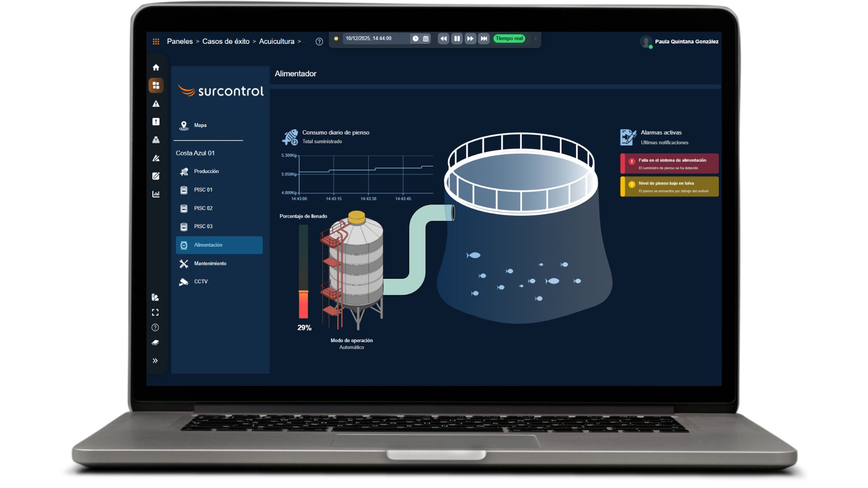
Task: Open PISC 02 in the side menu
Action: coord(203,208)
